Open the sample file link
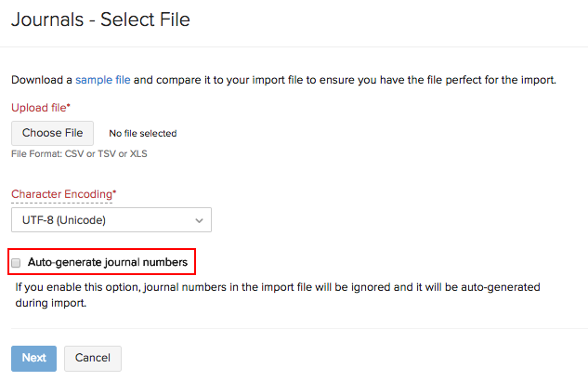Viewport: 588px width, 381px height. pos(103,80)
